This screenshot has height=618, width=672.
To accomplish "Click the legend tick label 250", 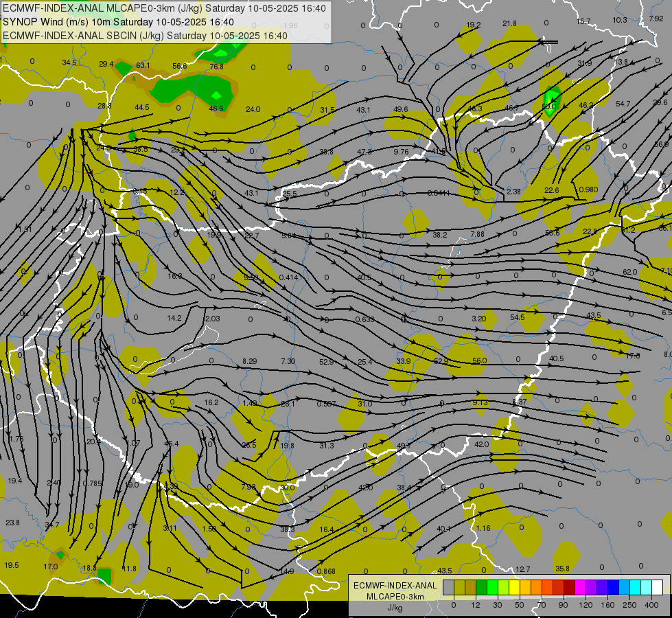I will click(x=629, y=605).
